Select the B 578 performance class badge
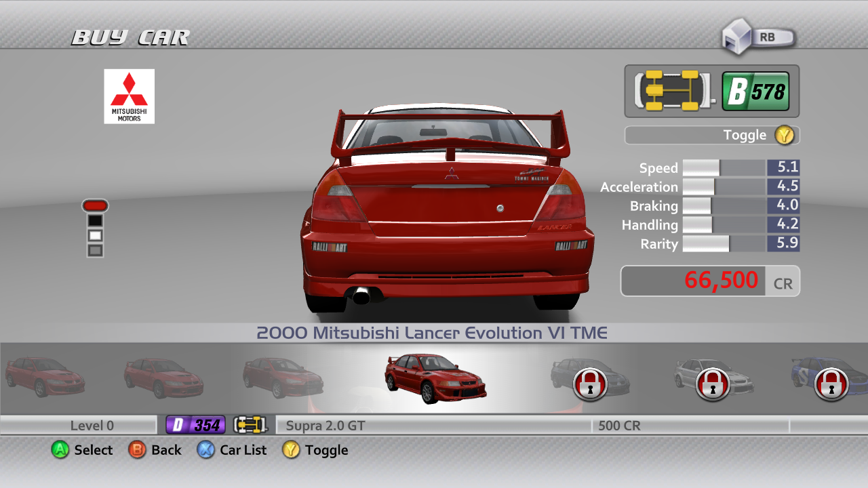The width and height of the screenshot is (868, 488). point(755,91)
